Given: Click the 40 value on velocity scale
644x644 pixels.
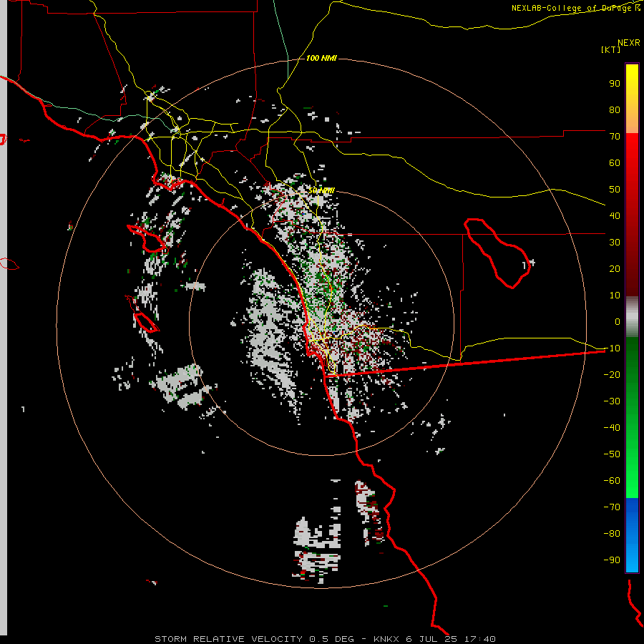Looking at the screenshot, I should 615,216.
